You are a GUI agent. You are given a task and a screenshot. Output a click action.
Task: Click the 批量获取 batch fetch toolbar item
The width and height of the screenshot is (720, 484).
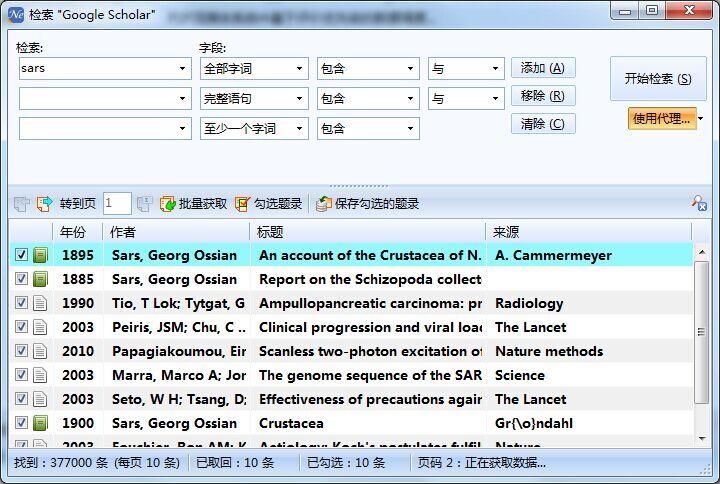(x=193, y=203)
